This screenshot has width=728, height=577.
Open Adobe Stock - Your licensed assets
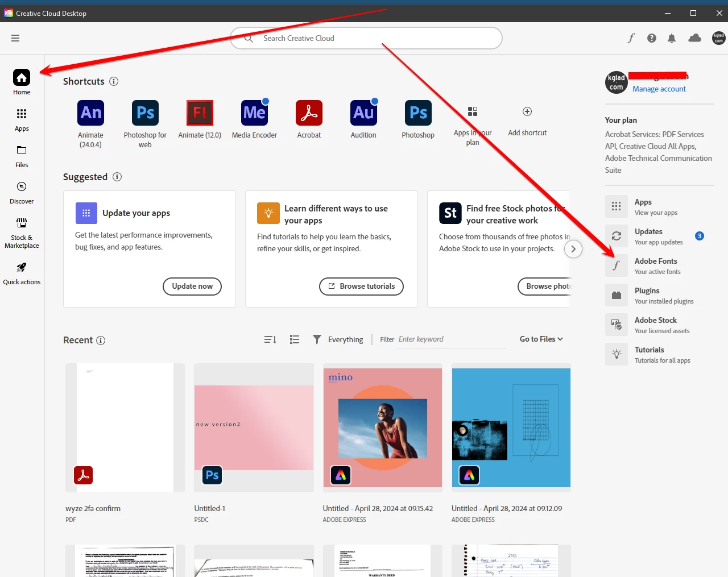(x=660, y=325)
